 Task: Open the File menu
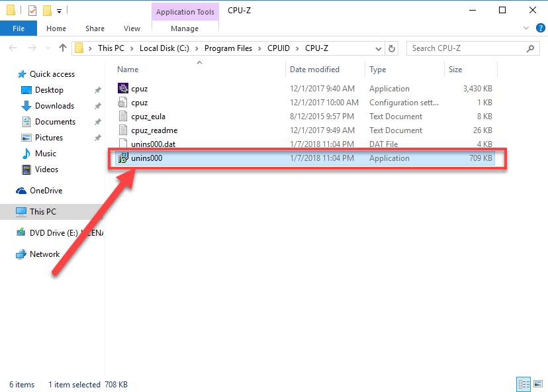(19, 28)
